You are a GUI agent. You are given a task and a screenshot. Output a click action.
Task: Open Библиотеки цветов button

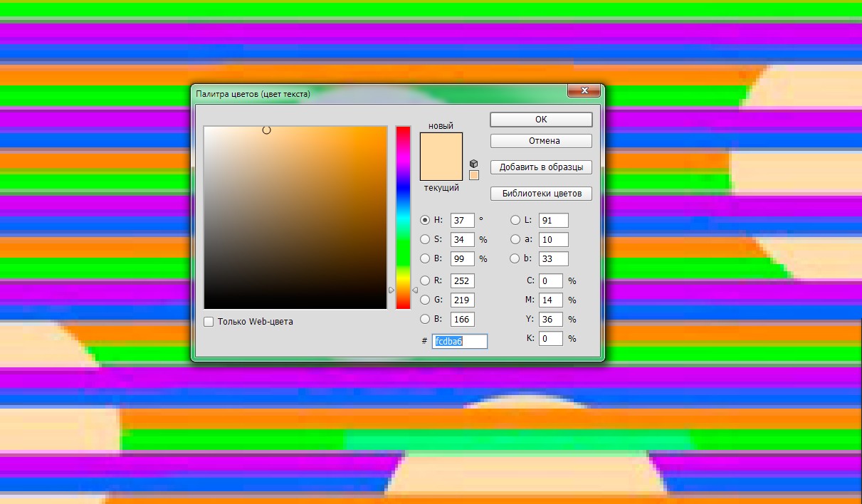tap(541, 193)
